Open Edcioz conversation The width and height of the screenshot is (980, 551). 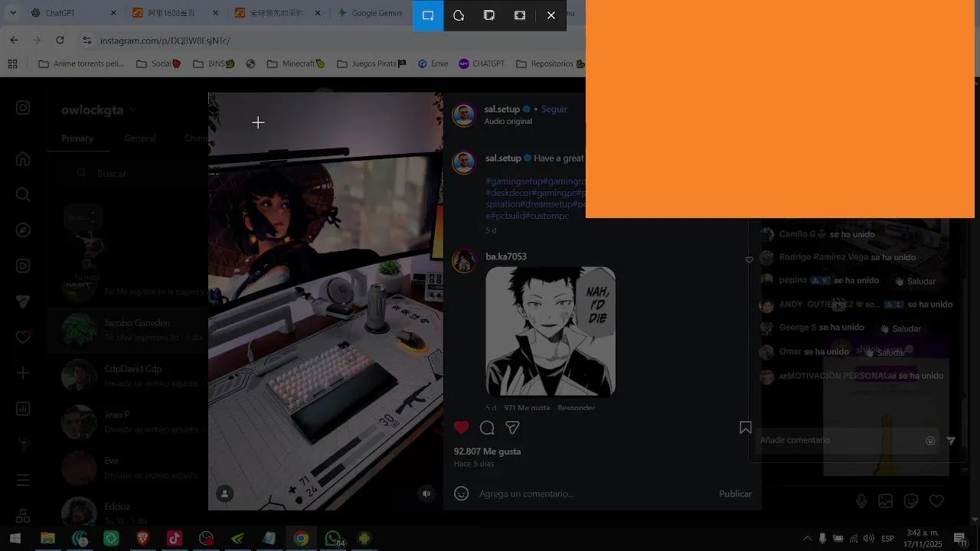point(128,510)
